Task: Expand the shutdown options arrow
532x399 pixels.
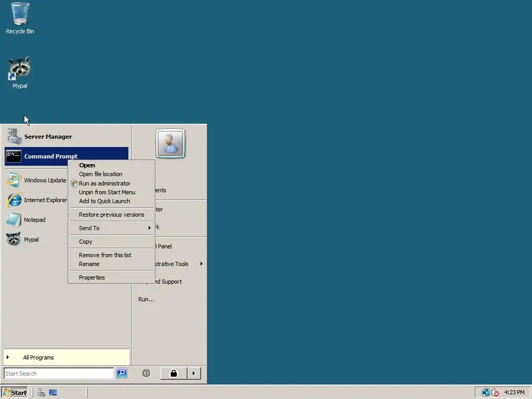Action: 194,373
